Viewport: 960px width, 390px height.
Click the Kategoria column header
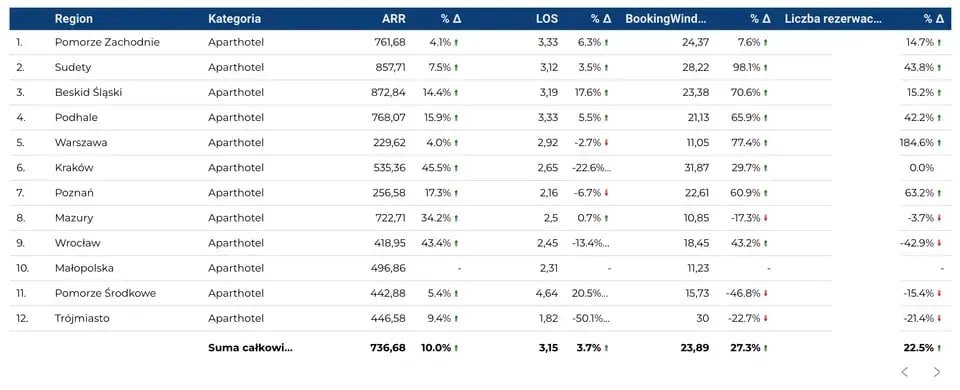point(234,19)
